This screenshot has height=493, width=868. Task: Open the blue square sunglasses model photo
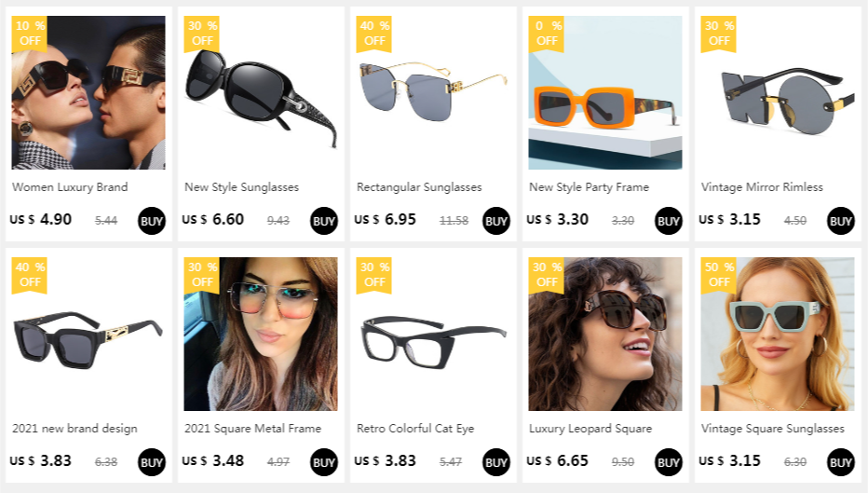tap(778, 334)
